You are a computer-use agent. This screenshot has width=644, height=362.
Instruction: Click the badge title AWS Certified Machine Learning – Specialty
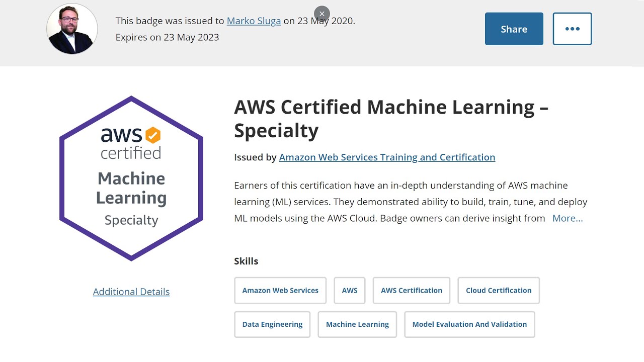[391, 119]
